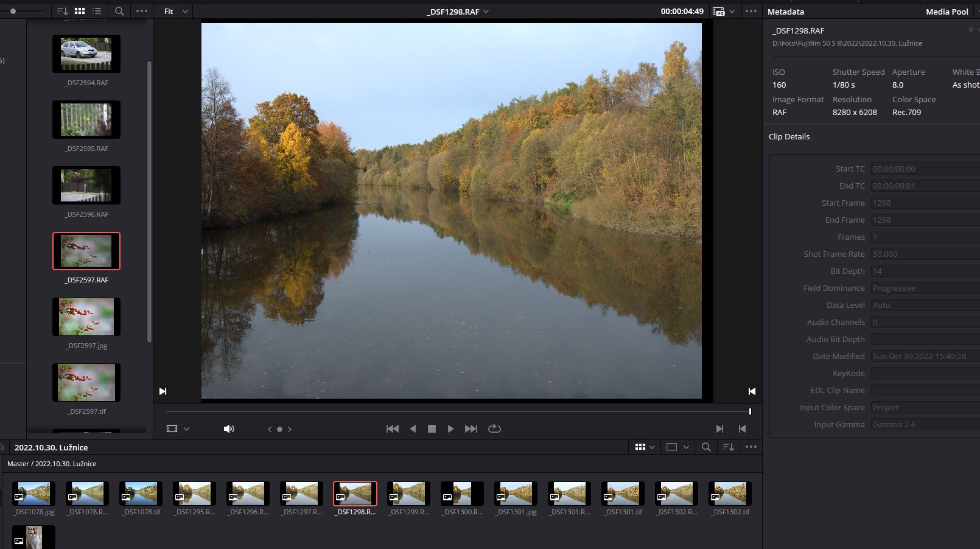Open the Fit zoom dropdown of the viewer

[x=176, y=11]
